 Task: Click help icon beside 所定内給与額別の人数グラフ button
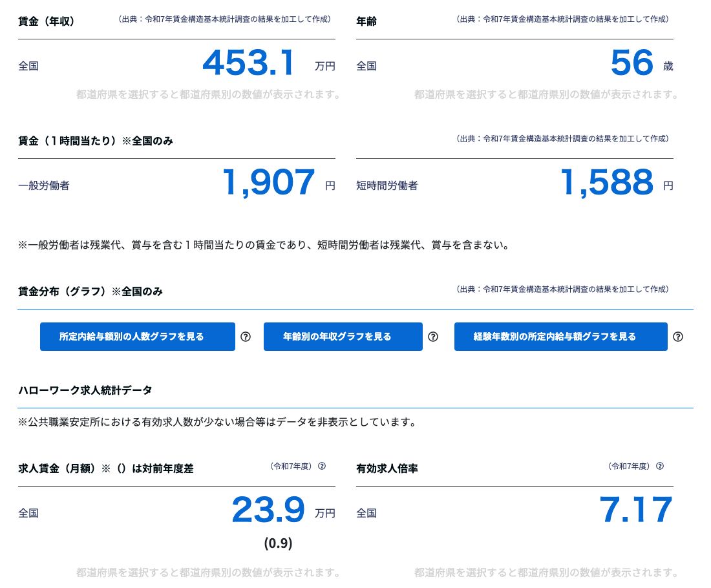[x=246, y=337]
